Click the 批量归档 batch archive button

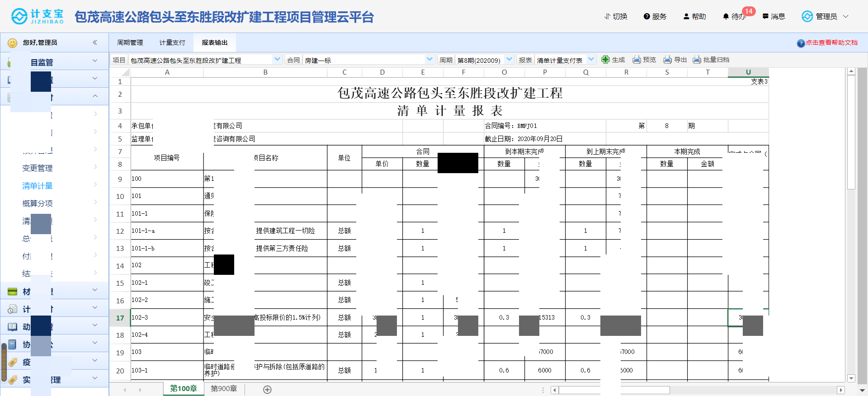(x=711, y=60)
